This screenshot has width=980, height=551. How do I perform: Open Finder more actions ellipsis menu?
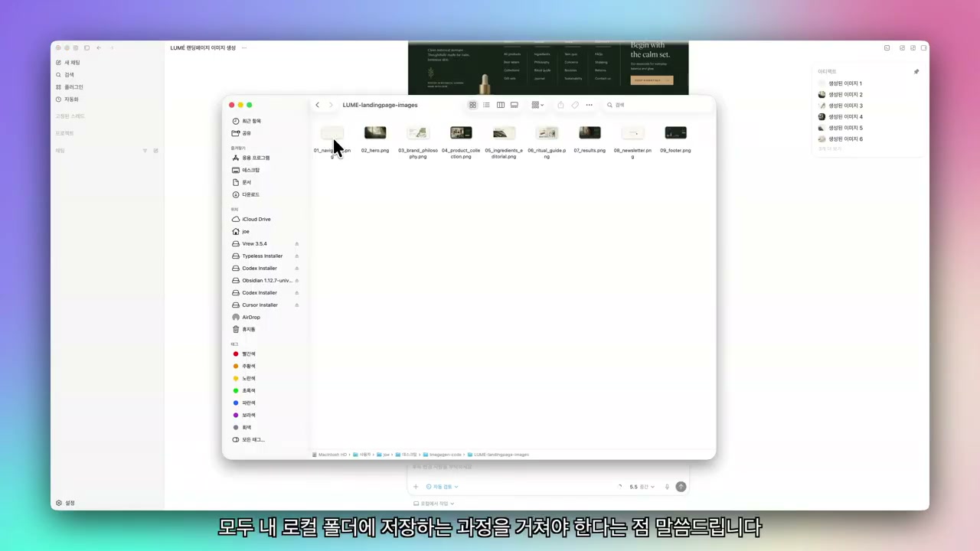589,105
